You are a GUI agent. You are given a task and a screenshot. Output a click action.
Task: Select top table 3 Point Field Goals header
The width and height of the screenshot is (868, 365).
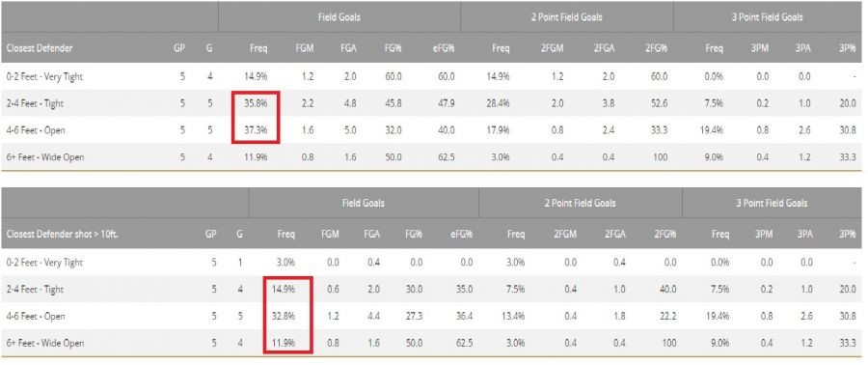pyautogui.click(x=768, y=17)
